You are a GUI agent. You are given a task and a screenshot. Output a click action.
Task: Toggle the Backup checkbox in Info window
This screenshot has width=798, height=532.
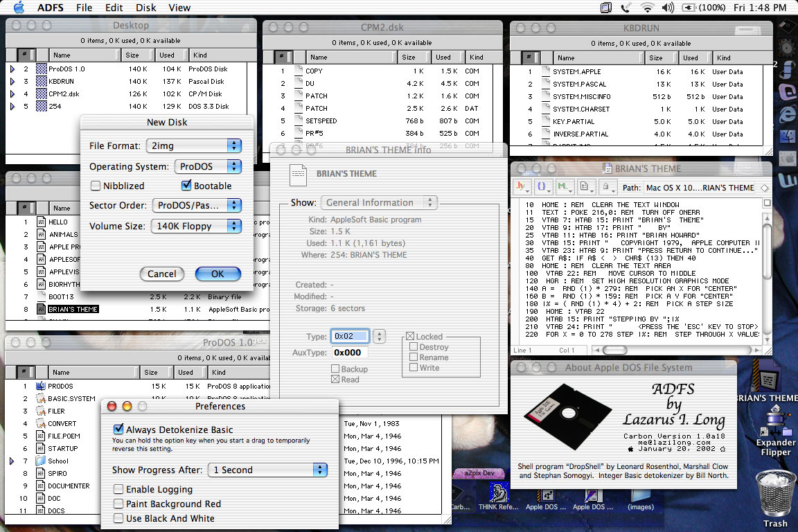coord(335,369)
